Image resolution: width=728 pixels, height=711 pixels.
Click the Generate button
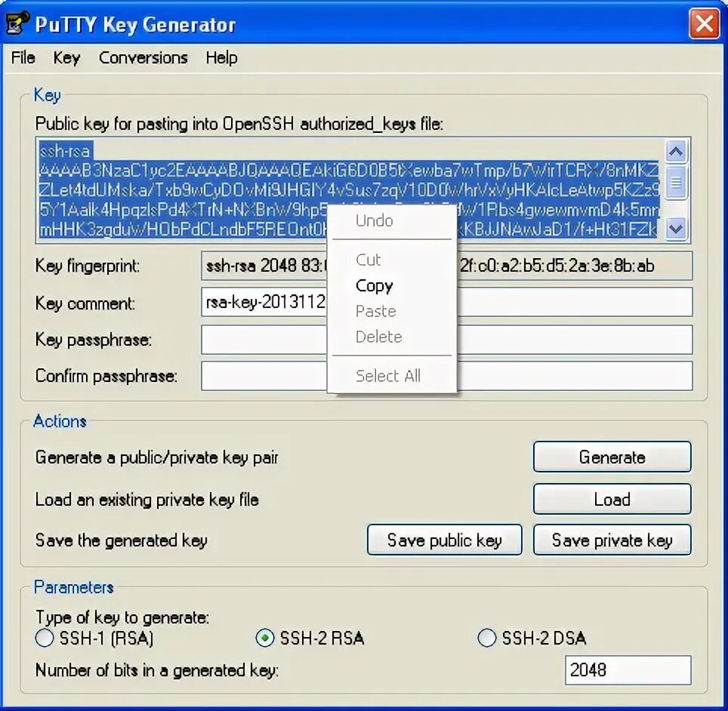coord(612,457)
